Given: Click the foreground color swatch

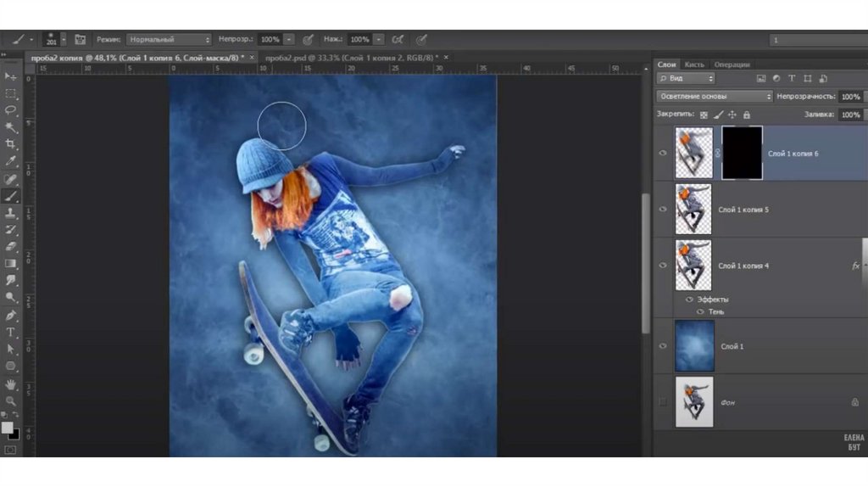Looking at the screenshot, I should point(8,427).
